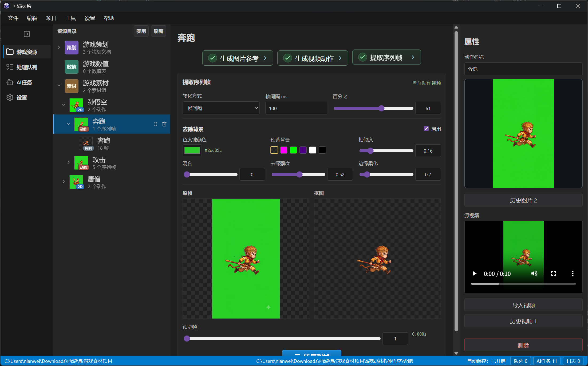Play the source video
Screen dimensions: 588x366
click(x=474, y=274)
